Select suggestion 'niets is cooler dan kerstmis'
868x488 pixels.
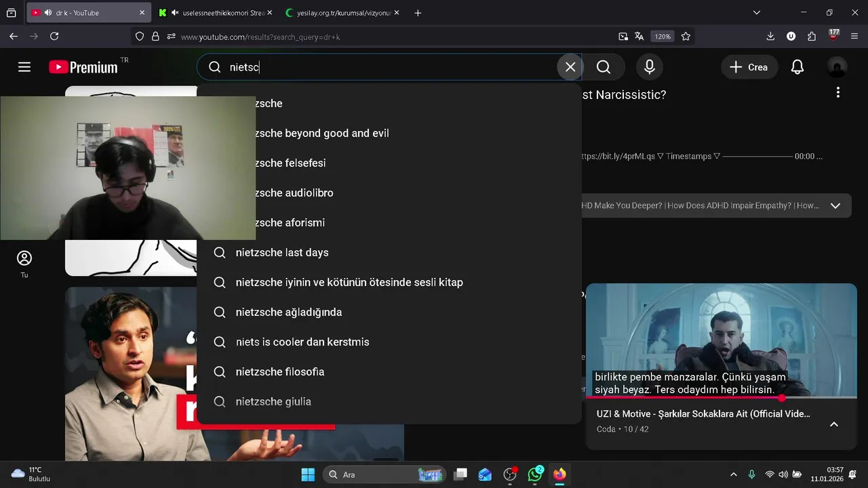click(x=389, y=342)
